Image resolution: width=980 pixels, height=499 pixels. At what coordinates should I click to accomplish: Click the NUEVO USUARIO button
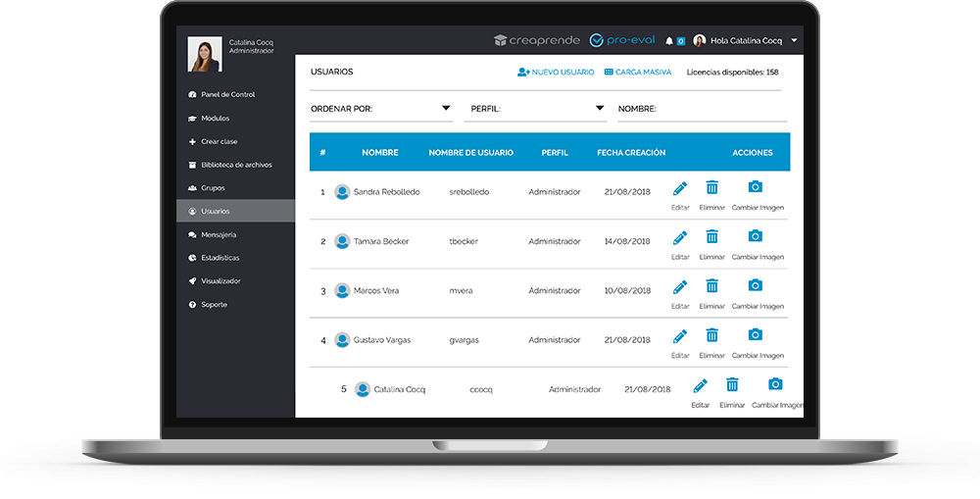click(556, 73)
